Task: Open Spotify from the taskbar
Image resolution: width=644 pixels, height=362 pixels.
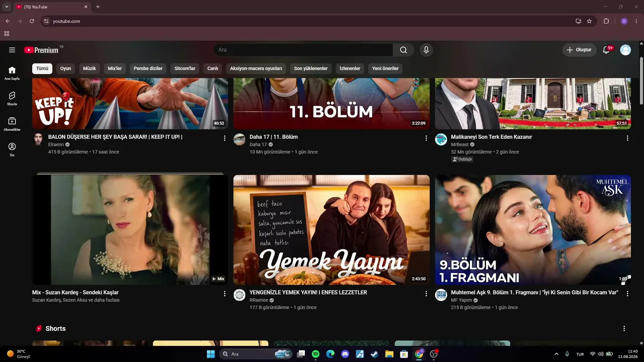Action: click(x=315, y=354)
